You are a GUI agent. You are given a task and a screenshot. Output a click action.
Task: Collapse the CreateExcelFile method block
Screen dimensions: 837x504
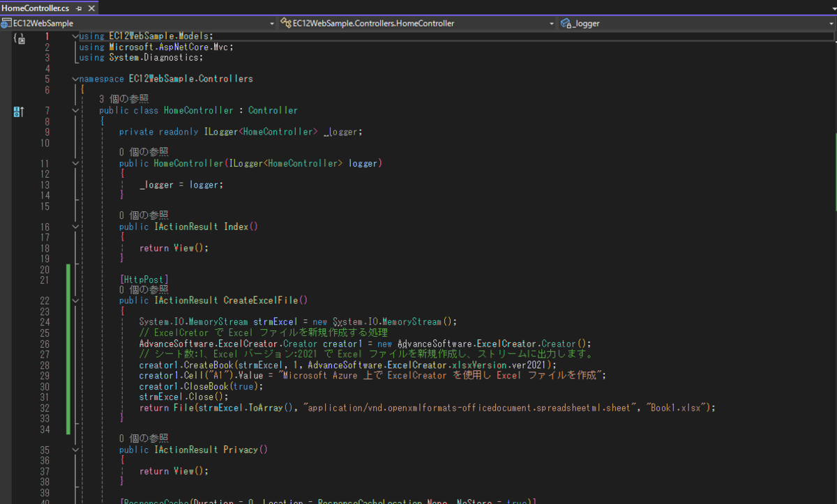(75, 300)
